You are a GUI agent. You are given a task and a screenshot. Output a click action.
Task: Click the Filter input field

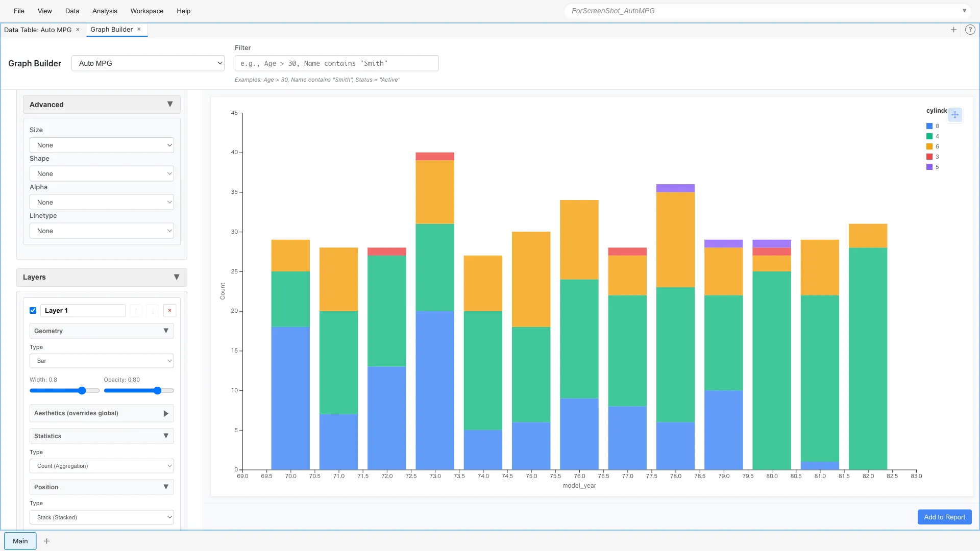pos(336,63)
